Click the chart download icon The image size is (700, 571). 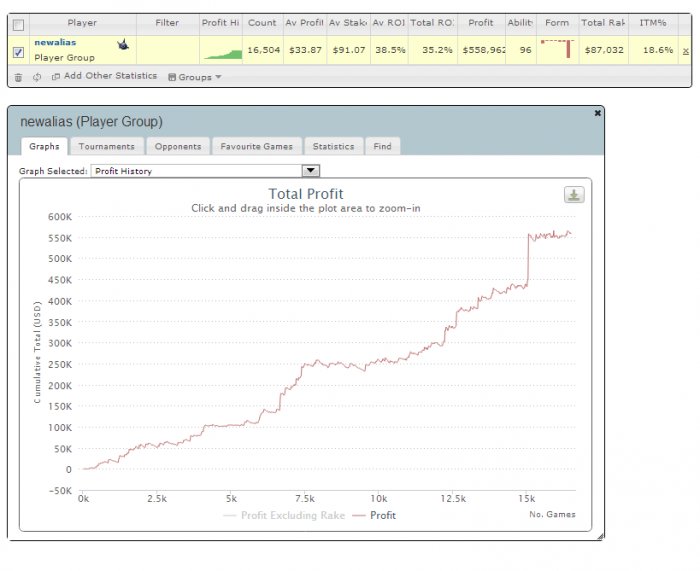[574, 195]
